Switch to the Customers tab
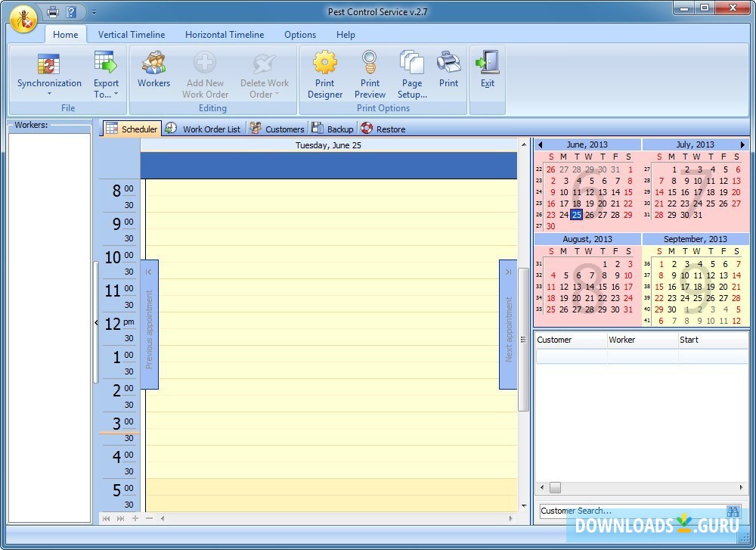756x550 pixels. point(277,129)
